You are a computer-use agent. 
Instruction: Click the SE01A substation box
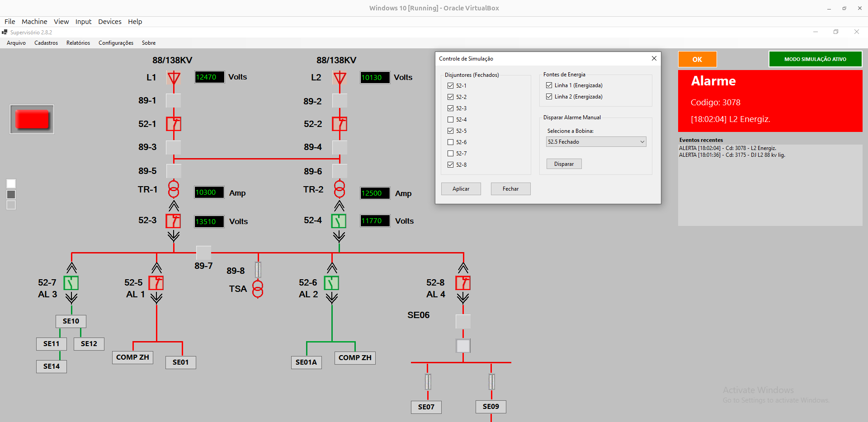[307, 362]
